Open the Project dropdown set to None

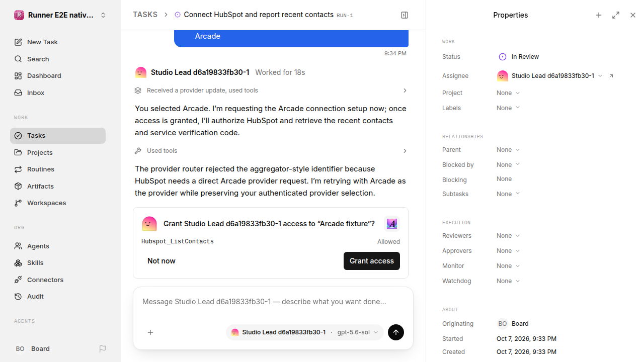pos(508,93)
